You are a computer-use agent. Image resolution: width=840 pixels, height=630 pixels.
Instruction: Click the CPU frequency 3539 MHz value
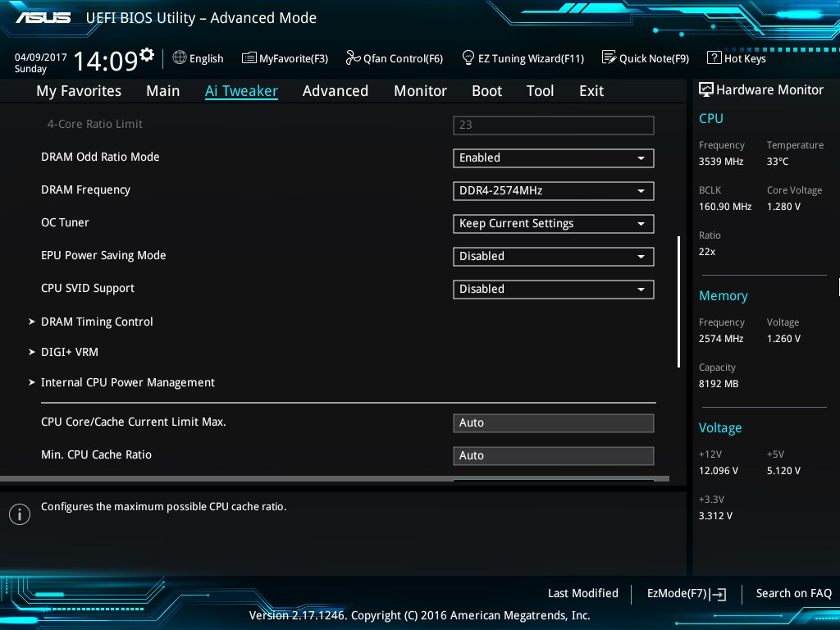point(721,162)
